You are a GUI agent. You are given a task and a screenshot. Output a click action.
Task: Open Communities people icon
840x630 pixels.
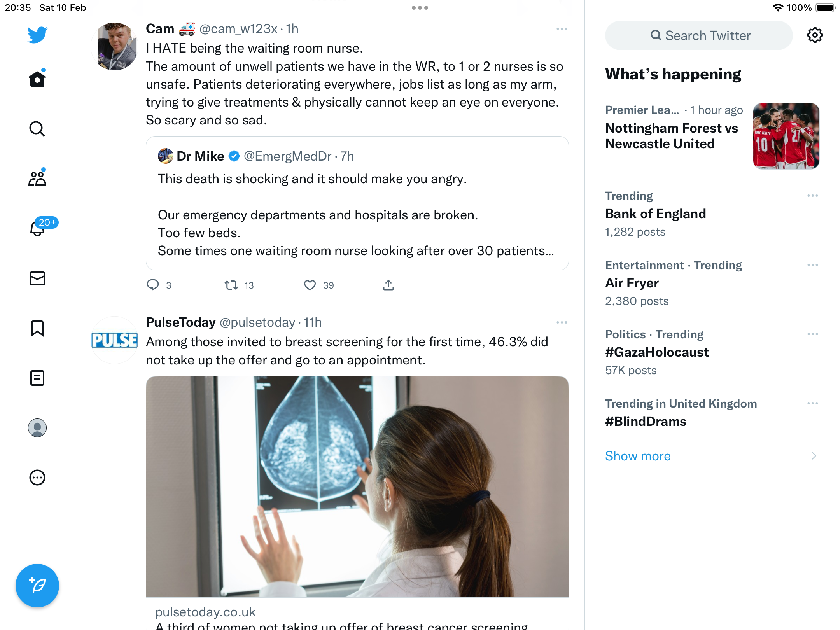point(37,178)
